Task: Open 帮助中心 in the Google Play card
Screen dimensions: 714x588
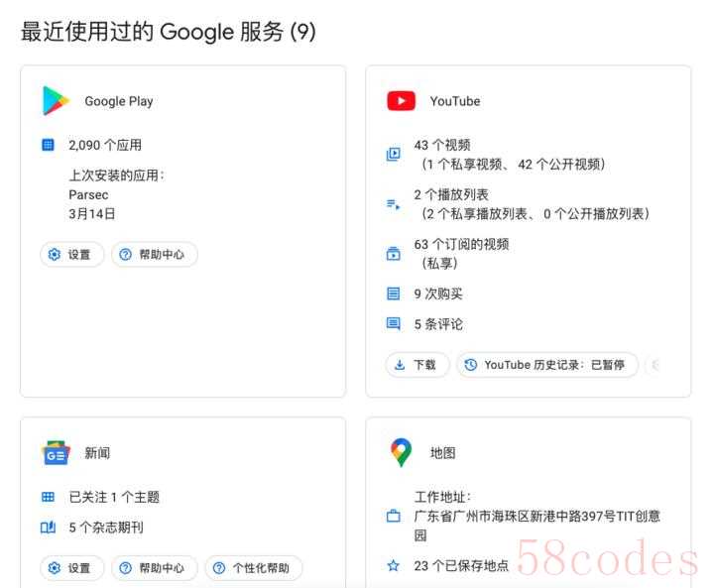Action: (155, 254)
